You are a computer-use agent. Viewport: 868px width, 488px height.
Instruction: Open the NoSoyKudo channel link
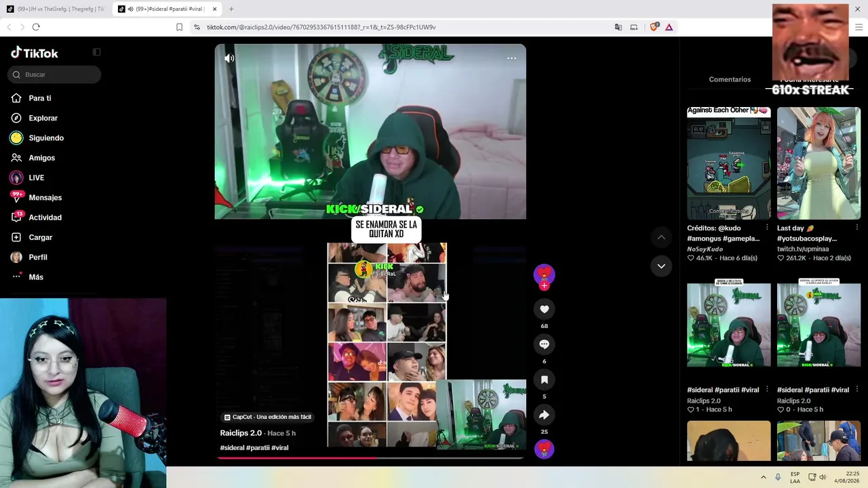pyautogui.click(x=705, y=249)
